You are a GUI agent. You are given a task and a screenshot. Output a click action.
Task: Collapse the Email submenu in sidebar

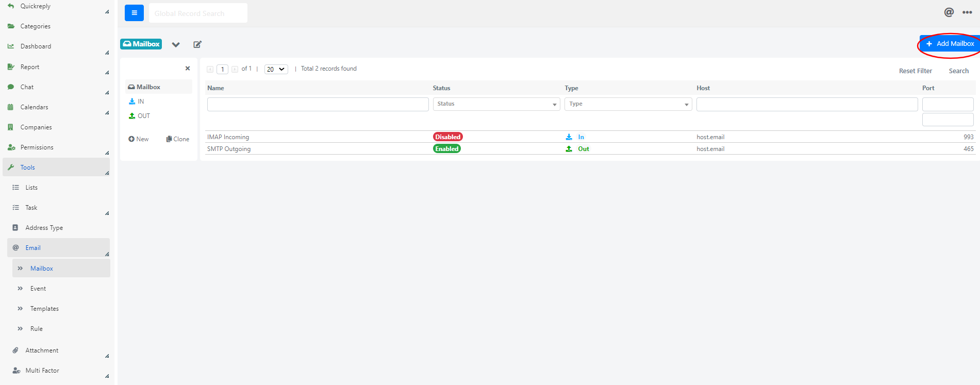click(59, 248)
